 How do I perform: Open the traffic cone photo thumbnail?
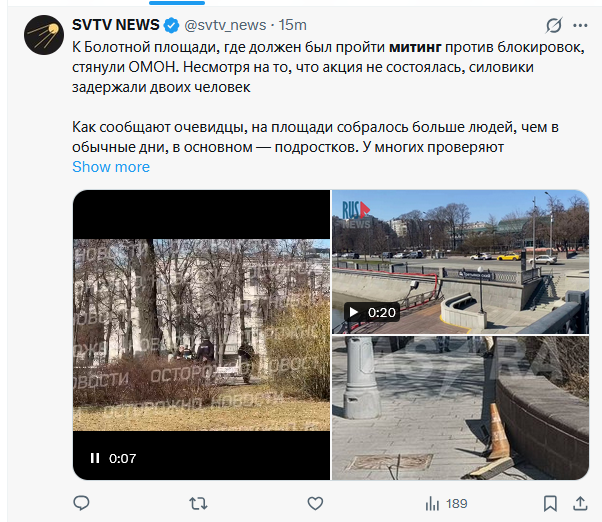pos(460,408)
